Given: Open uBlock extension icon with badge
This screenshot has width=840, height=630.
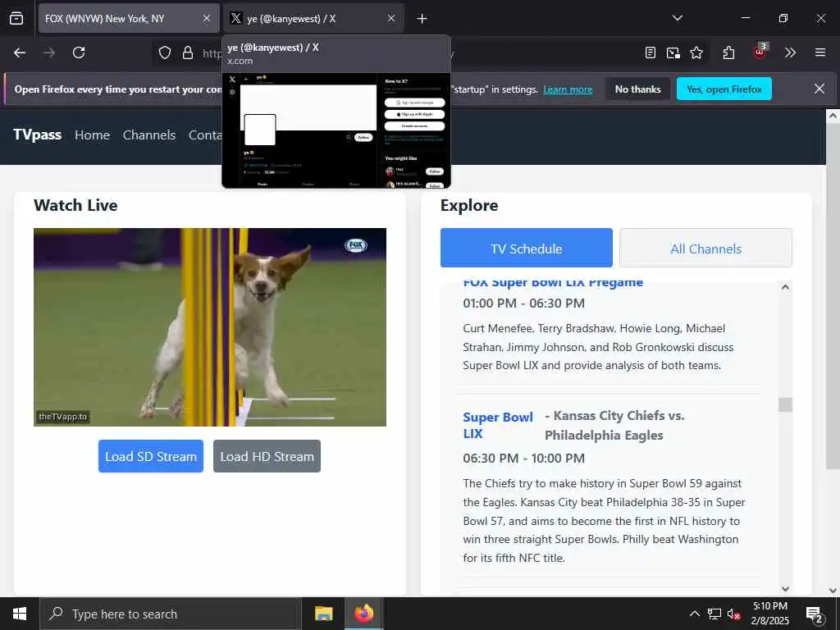Looking at the screenshot, I should coord(760,52).
